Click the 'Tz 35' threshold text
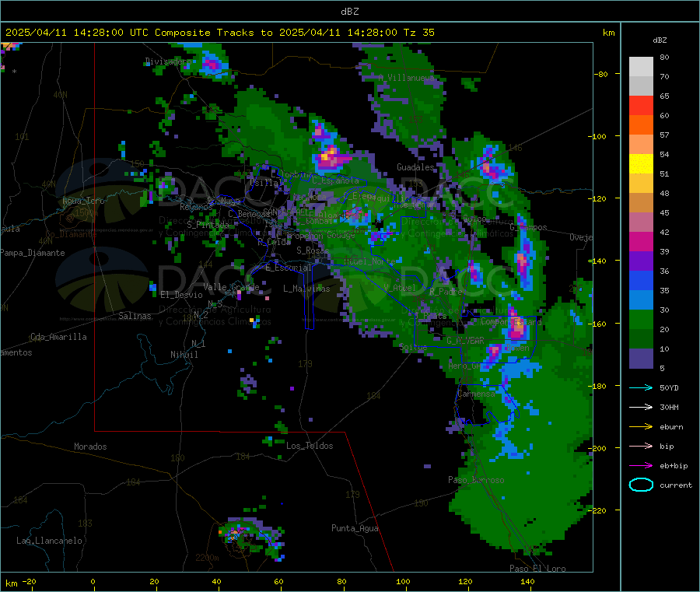 coord(418,33)
